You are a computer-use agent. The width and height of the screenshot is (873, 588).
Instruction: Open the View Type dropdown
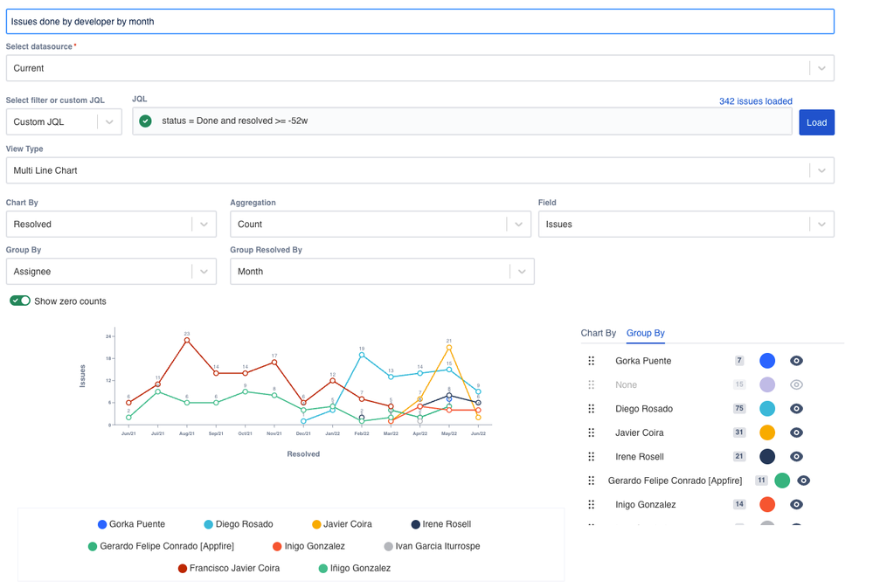419,170
